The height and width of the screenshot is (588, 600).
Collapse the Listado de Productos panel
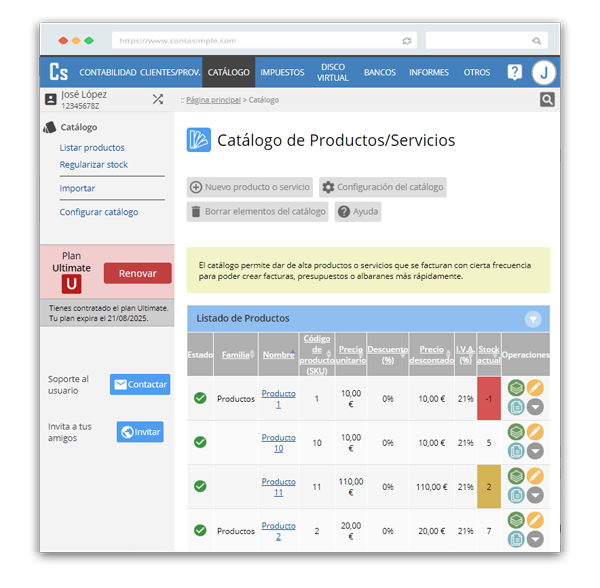tap(533, 319)
